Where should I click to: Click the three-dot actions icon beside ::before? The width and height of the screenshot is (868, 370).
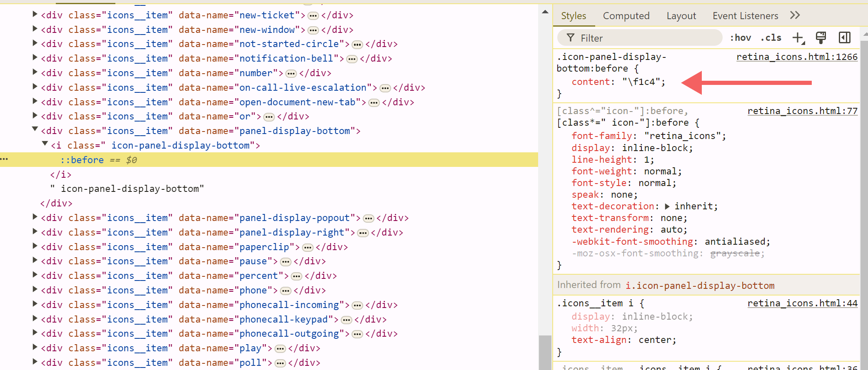(x=5, y=159)
